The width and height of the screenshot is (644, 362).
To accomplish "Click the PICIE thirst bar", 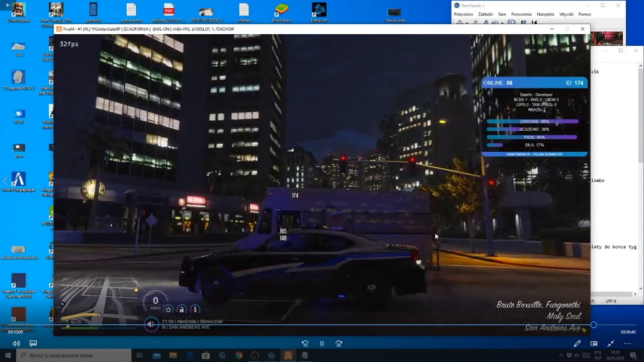I will click(x=532, y=137).
